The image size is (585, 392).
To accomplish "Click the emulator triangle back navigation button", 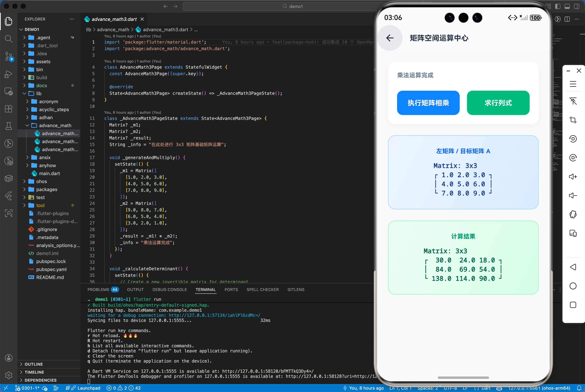I will [573, 267].
